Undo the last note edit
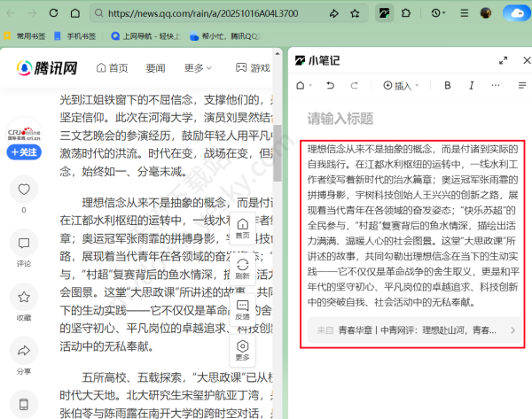The height and width of the screenshot is (419, 532). 331,85
